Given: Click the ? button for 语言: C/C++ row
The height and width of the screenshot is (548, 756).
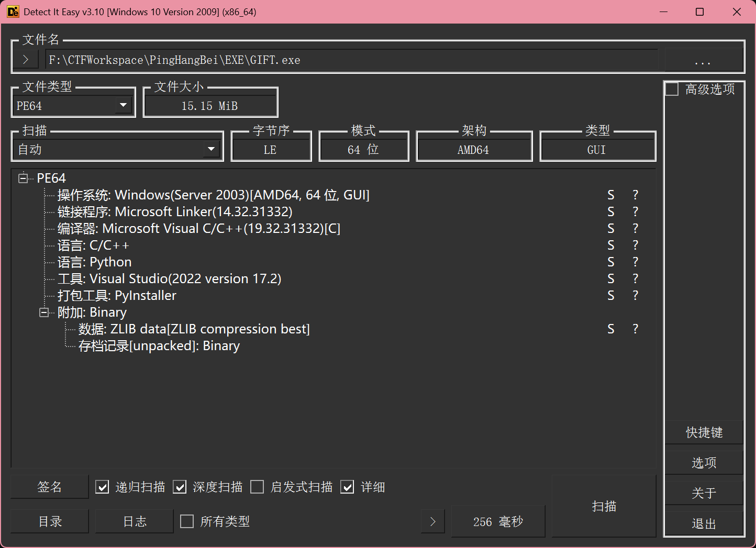Looking at the screenshot, I should 635,245.
